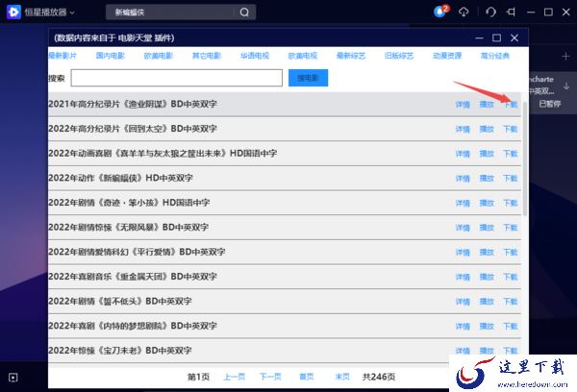Open 详情 for 无限风暴
The width and height of the screenshot is (577, 392).
click(x=463, y=228)
